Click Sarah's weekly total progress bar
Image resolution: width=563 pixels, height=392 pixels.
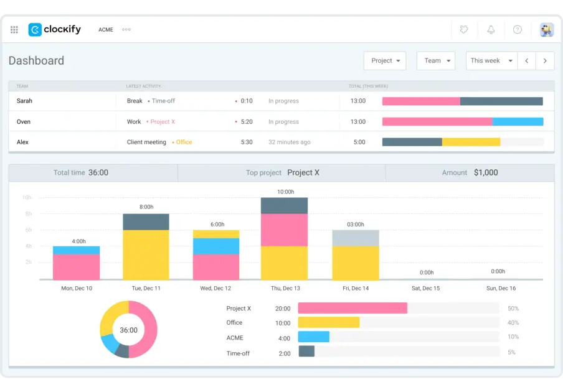[463, 101]
